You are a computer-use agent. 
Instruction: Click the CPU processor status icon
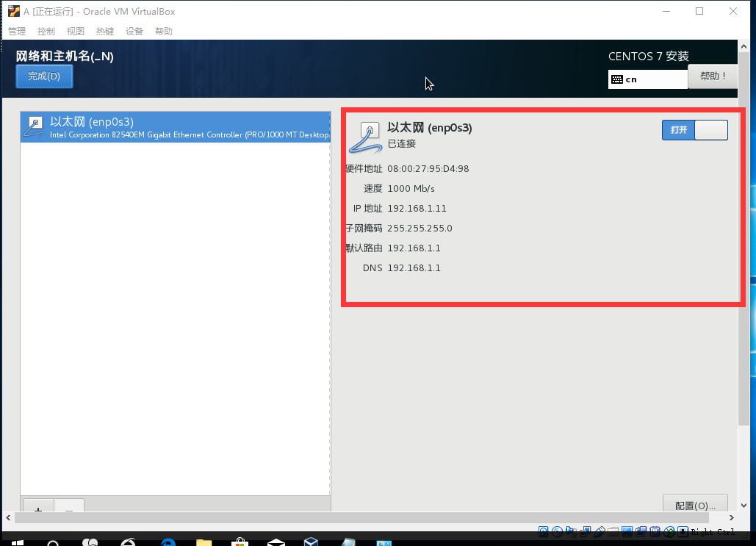pyautogui.click(x=655, y=531)
